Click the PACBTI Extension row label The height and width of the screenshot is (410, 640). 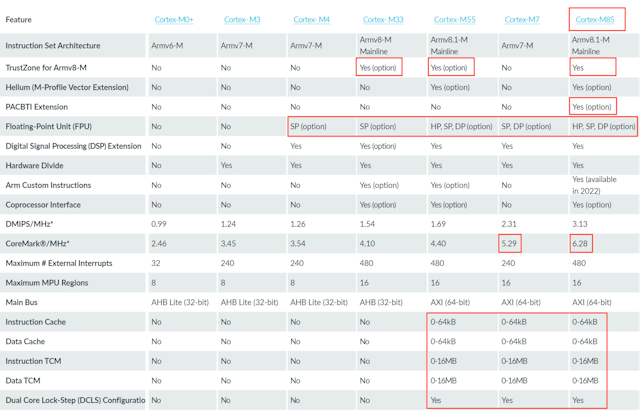[37, 106]
